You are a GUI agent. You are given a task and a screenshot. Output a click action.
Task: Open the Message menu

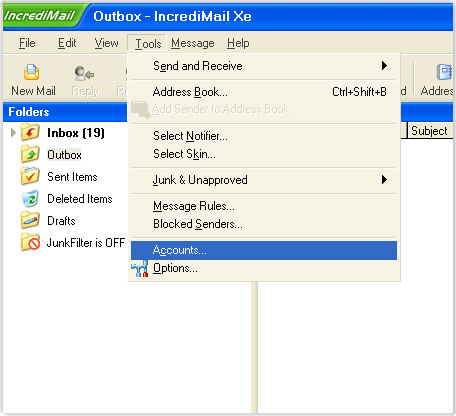[x=193, y=43]
